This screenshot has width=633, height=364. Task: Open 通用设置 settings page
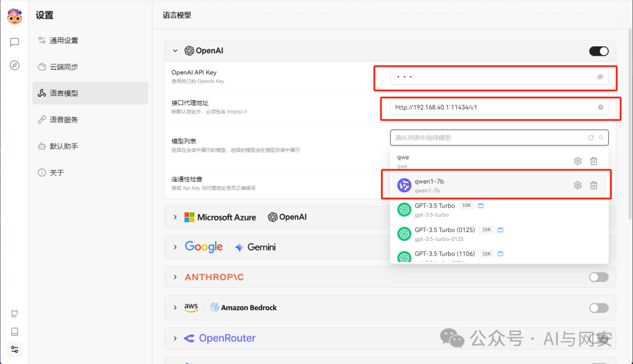90,40
